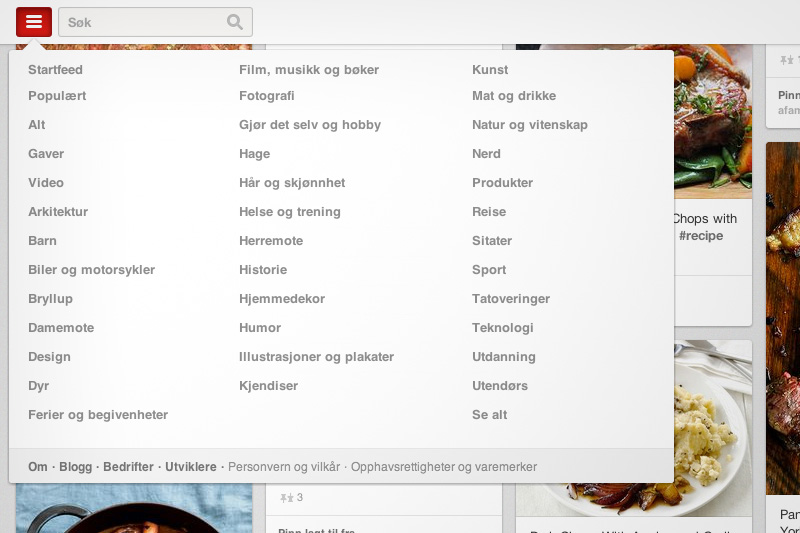Open the Utendørs category
Screen dimensions: 800x533
click(500, 387)
